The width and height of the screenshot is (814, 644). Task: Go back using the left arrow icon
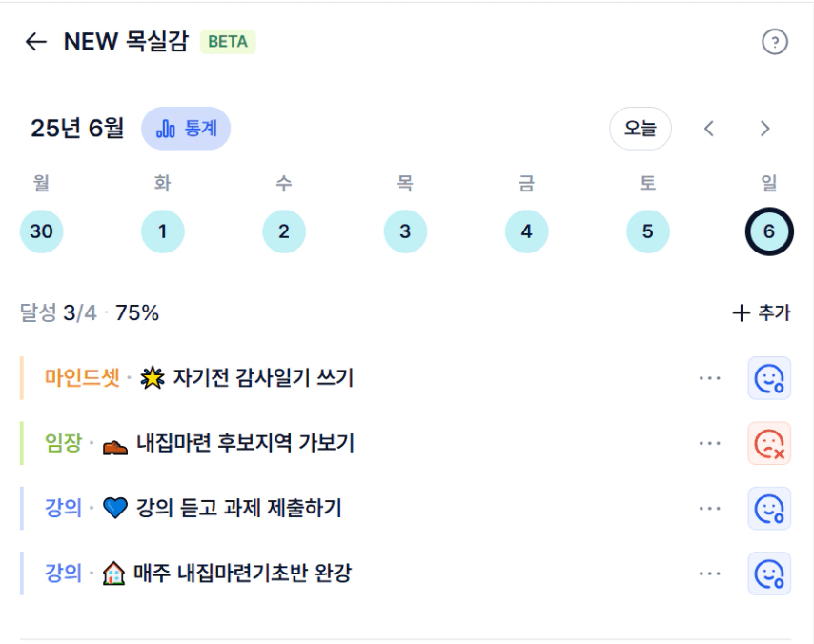click(36, 42)
